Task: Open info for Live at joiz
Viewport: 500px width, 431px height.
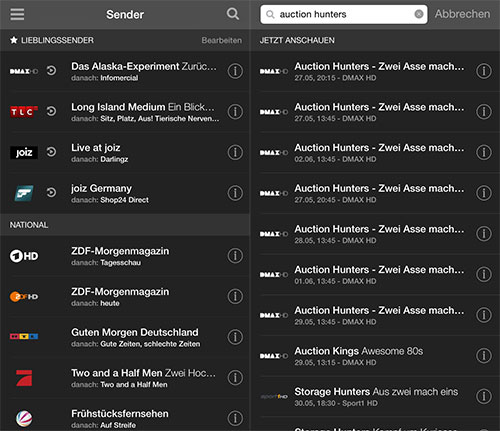Action: pyautogui.click(x=235, y=152)
